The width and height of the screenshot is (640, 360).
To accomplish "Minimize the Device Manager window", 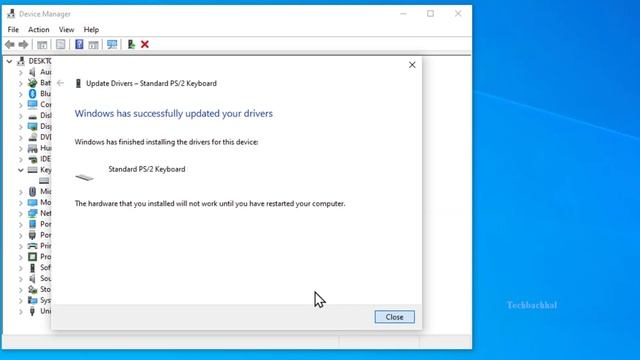I will click(403, 14).
